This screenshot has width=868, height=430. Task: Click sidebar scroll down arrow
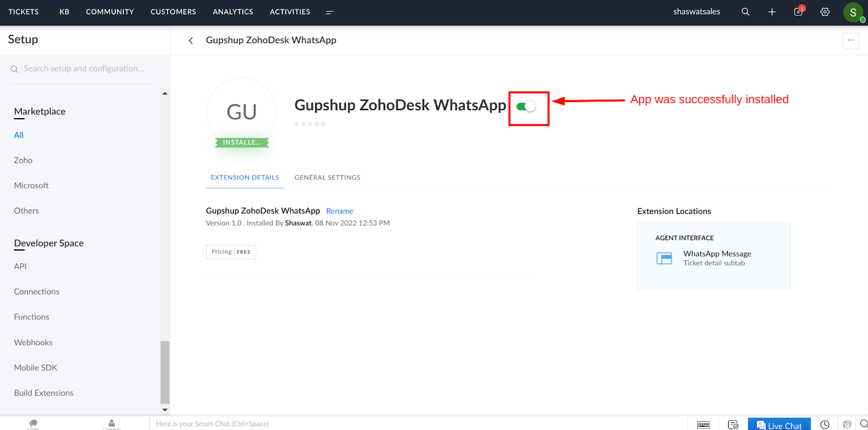[x=165, y=410]
